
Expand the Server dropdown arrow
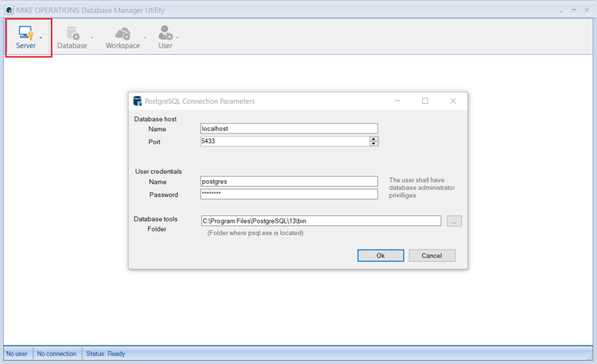point(40,37)
